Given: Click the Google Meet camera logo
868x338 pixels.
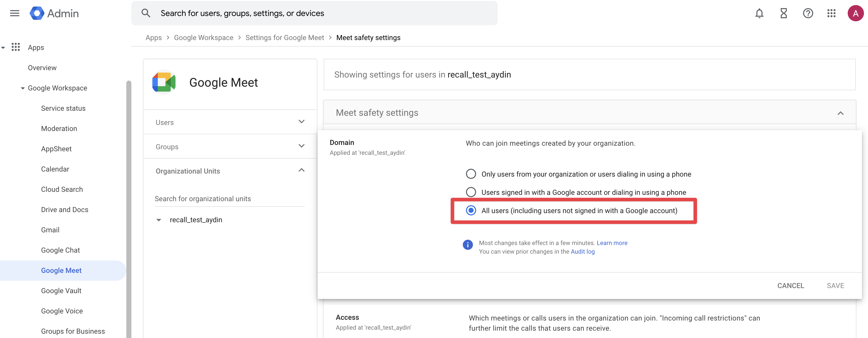Looking at the screenshot, I should [164, 82].
